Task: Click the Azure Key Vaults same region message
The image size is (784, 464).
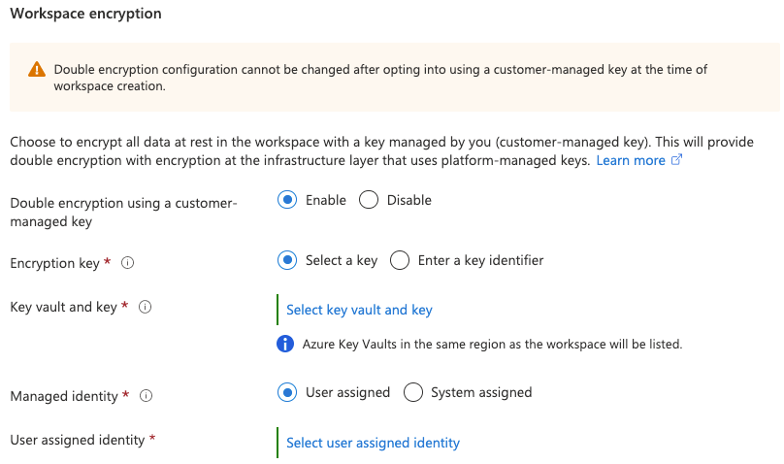Action: click(x=492, y=344)
